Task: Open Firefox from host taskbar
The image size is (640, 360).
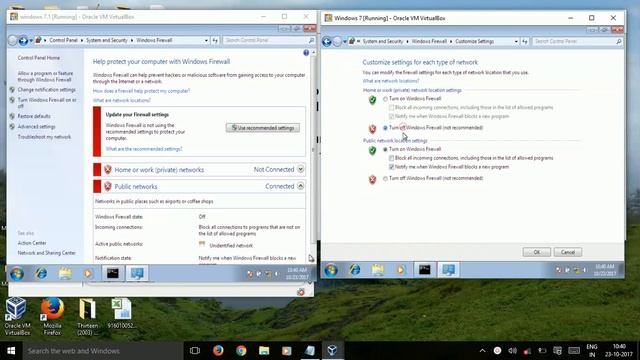Action: 218,350
